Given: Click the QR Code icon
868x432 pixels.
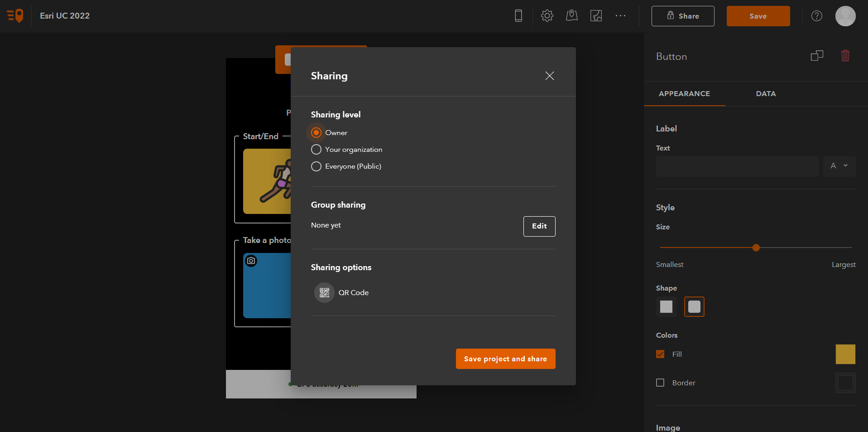Looking at the screenshot, I should coord(324,293).
